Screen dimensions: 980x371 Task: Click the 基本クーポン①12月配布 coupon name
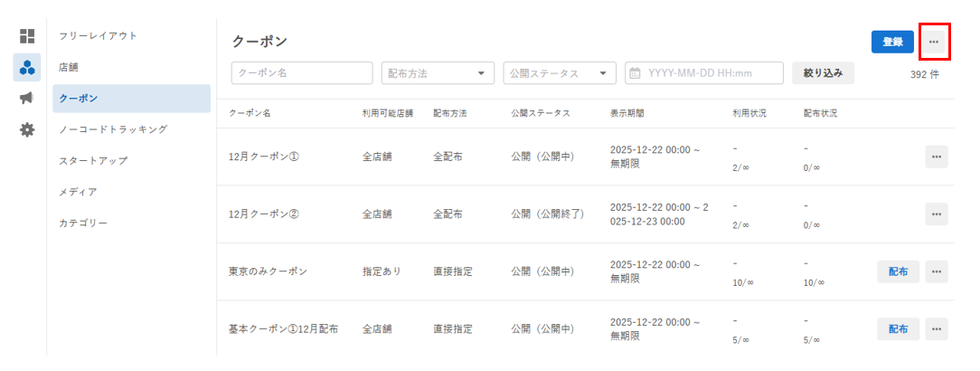(x=283, y=328)
